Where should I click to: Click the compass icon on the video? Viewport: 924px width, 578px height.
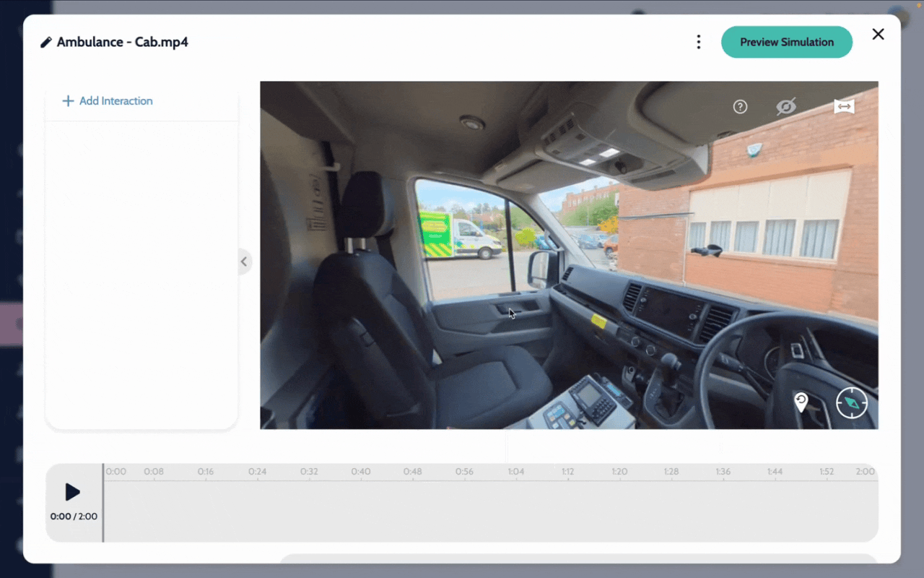(852, 402)
